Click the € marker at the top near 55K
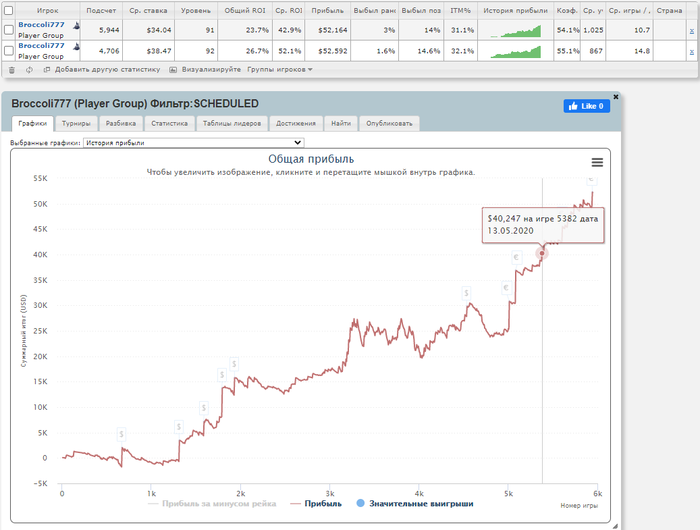 click(x=591, y=179)
